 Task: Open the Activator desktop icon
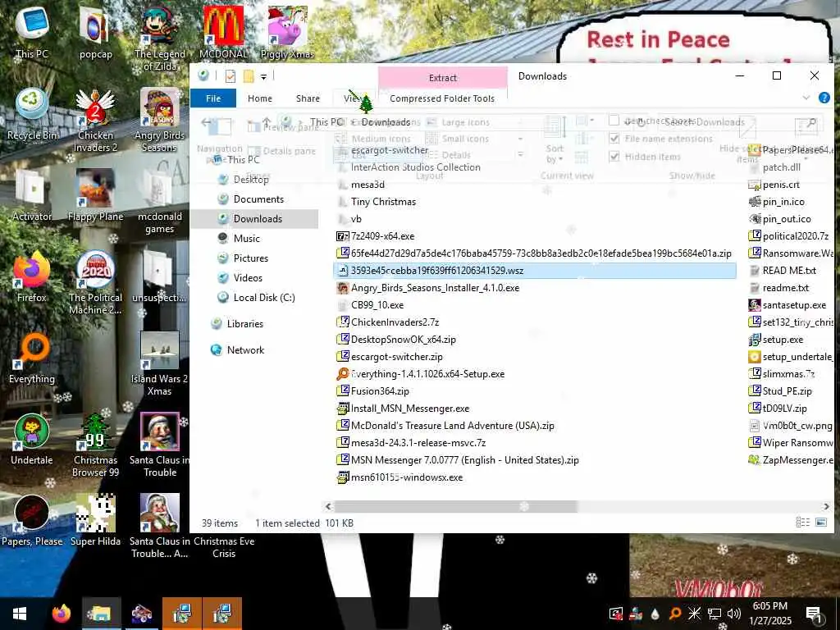coord(32,195)
